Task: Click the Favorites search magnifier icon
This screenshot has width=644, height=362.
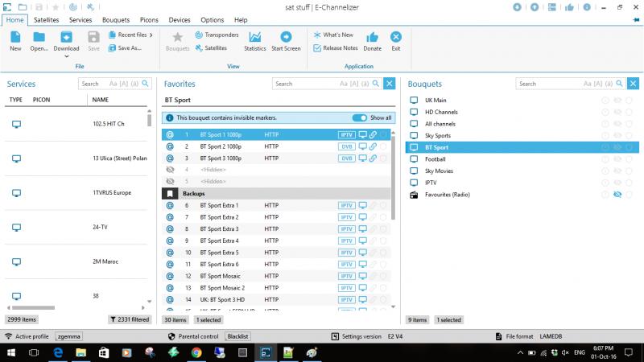Action: click(375, 84)
